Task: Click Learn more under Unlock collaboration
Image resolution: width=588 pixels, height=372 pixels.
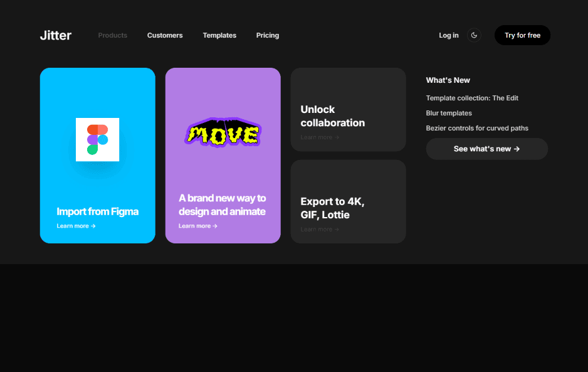Action: 320,137
